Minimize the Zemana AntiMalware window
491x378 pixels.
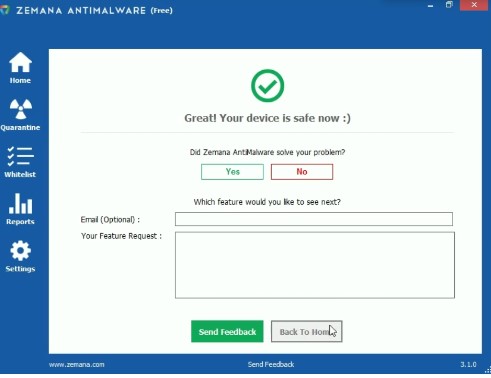tap(430, 5)
